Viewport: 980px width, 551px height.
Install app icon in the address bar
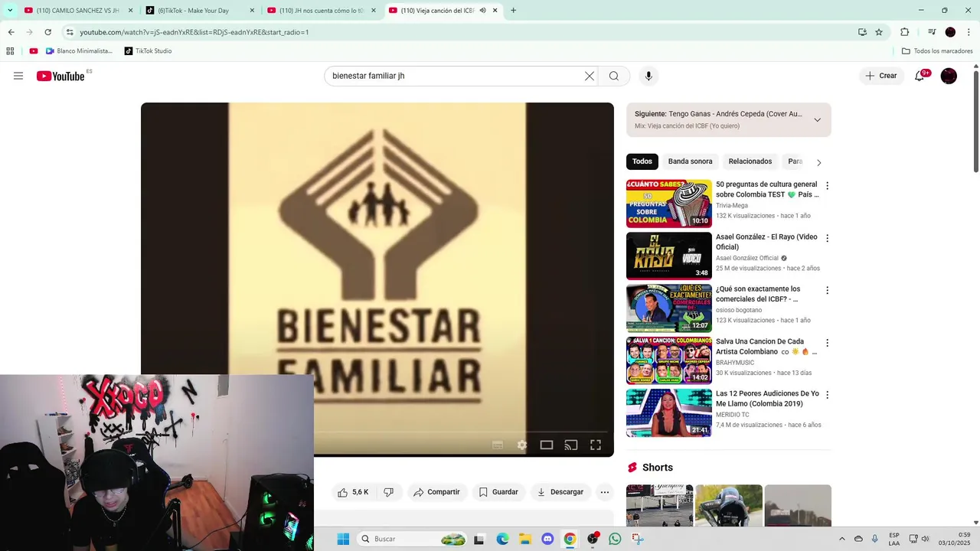coord(862,32)
